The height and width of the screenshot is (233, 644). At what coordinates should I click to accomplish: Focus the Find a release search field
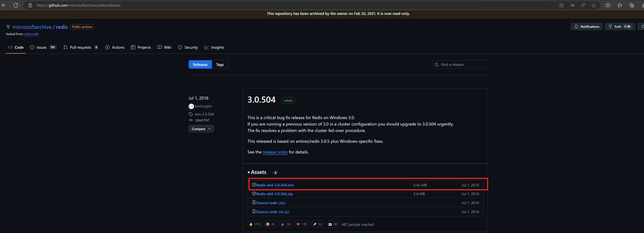coord(460,64)
